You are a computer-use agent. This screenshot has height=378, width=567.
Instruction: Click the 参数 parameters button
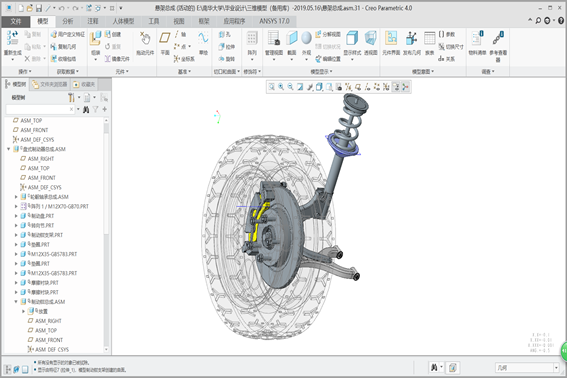447,34
